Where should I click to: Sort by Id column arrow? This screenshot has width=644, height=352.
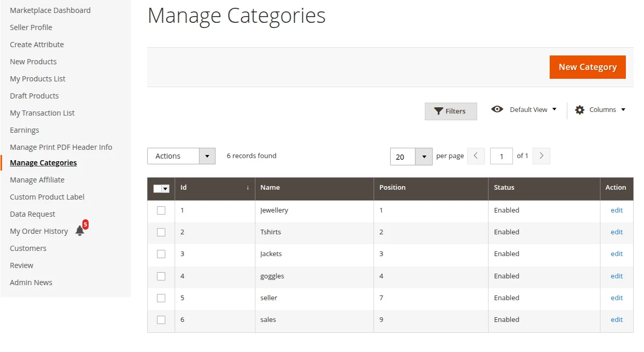(x=248, y=188)
